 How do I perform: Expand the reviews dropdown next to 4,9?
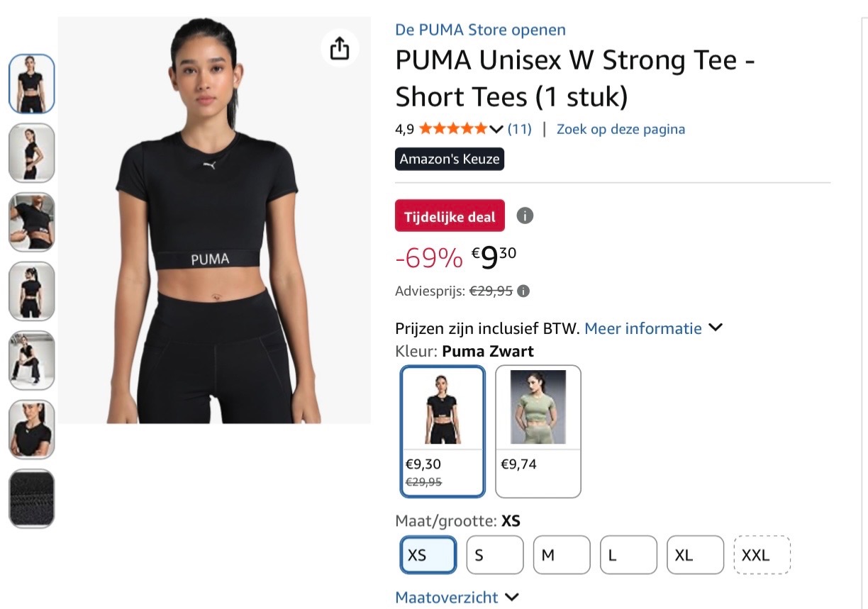click(x=495, y=128)
